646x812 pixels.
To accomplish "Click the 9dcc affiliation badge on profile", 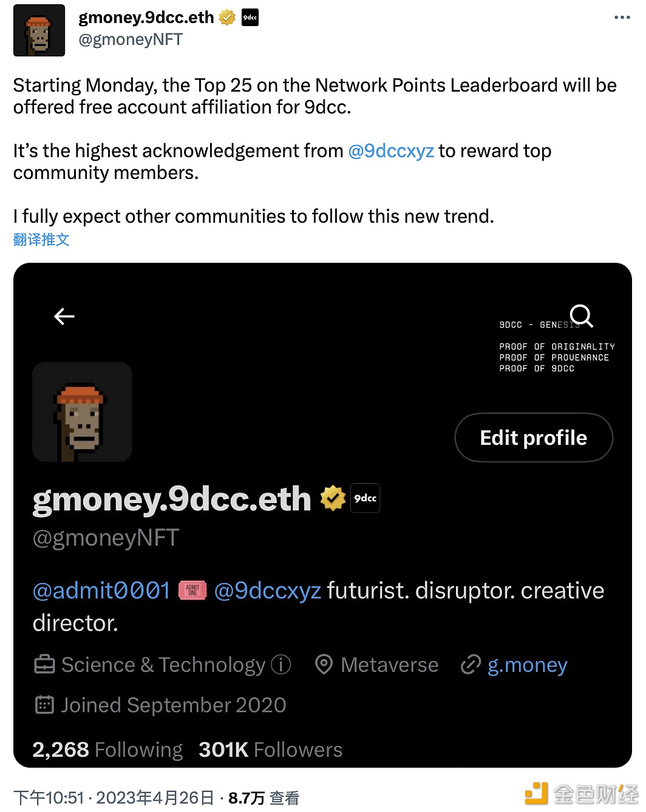I will point(365,498).
